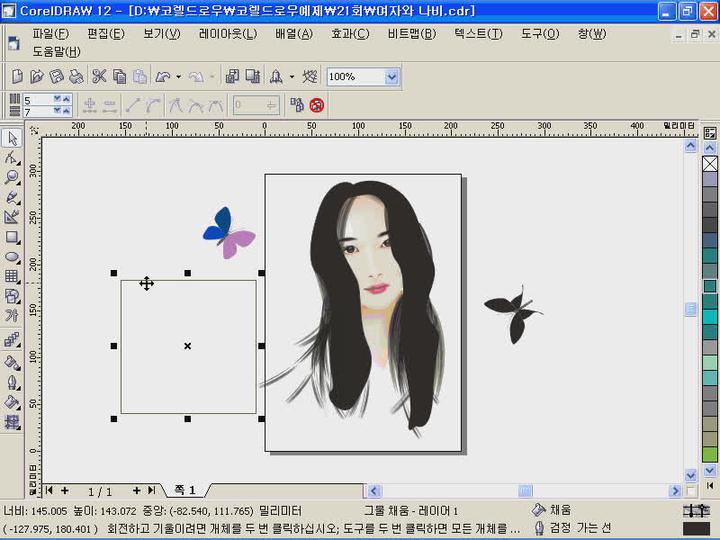This screenshot has height=540, width=720.
Task: Select the Smart Drawing tool
Action: tap(12, 217)
